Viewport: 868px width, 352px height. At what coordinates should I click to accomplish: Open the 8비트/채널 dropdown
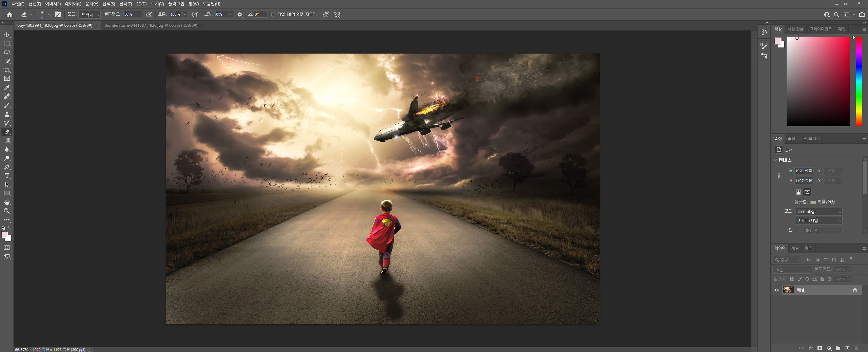819,220
